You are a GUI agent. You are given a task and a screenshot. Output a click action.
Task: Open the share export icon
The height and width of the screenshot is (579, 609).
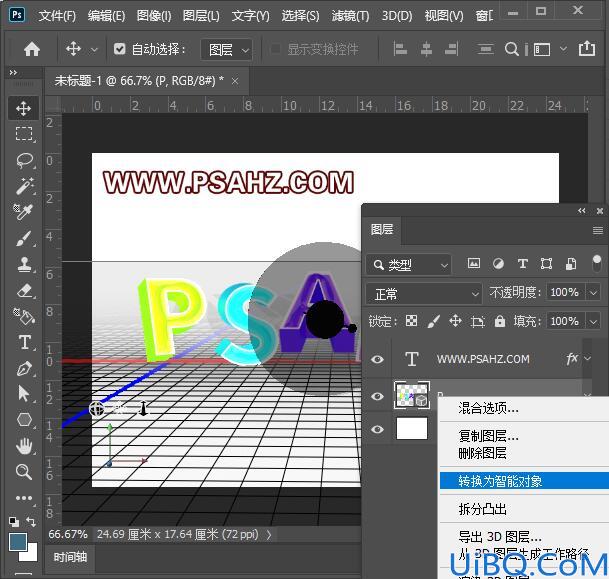(586, 49)
